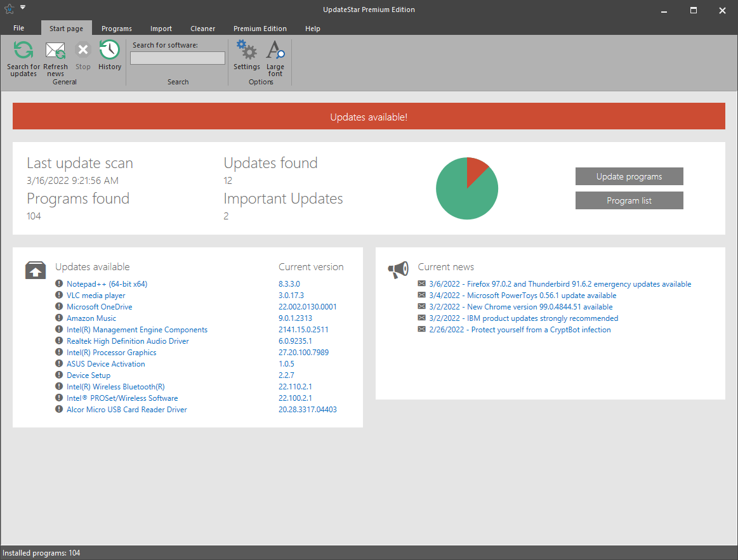Click the red Updates available! banner

(x=369, y=116)
